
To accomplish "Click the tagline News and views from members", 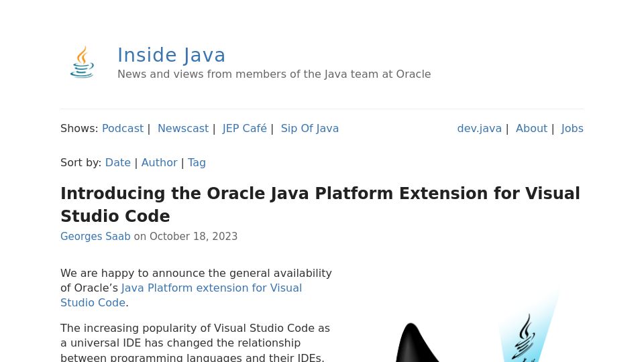I will pyautogui.click(x=274, y=74).
